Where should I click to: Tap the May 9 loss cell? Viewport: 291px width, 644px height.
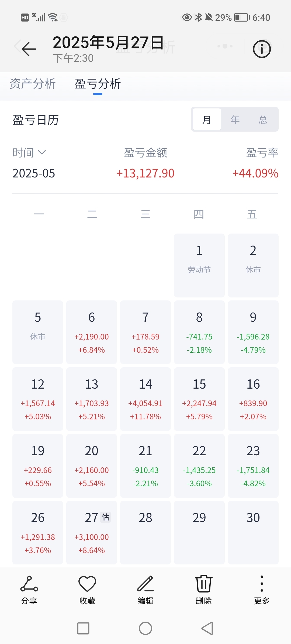253,332
